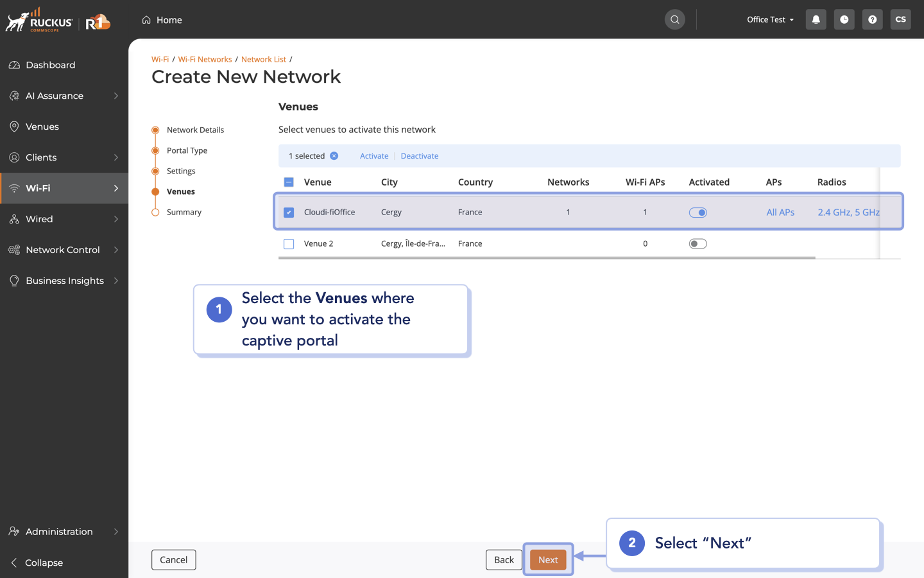
Task: Clear the selection with the 1 selected chip
Action: (333, 155)
